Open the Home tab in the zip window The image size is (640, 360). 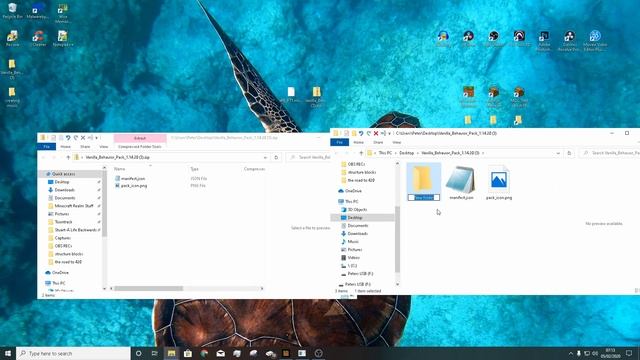[x=65, y=147]
